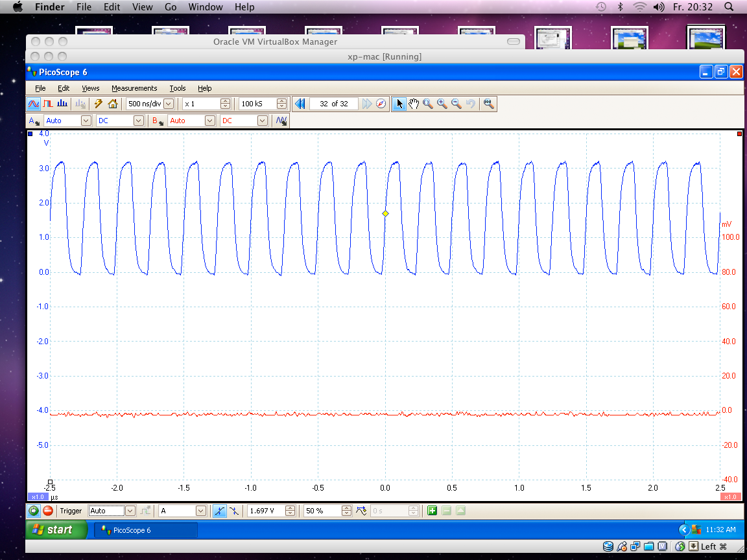Enable the rising edge trigger direction

point(220,510)
